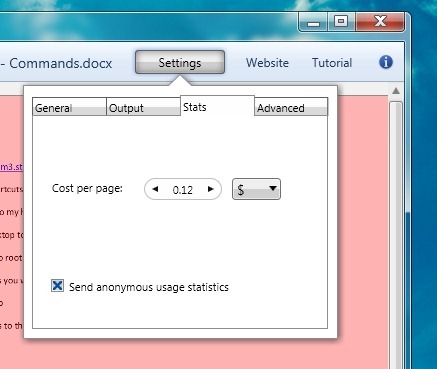The width and height of the screenshot is (437, 369).
Task: Open the currency symbol dropdown
Action: tap(256, 189)
